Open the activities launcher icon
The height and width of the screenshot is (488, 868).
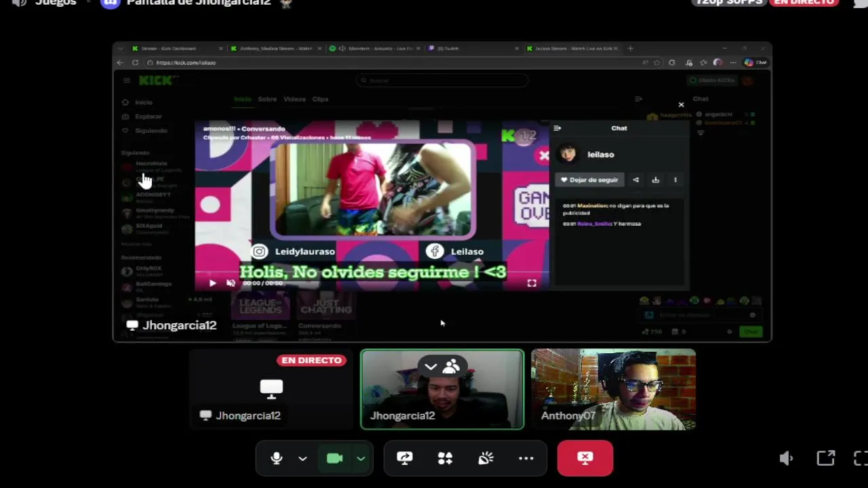pyautogui.click(x=445, y=459)
